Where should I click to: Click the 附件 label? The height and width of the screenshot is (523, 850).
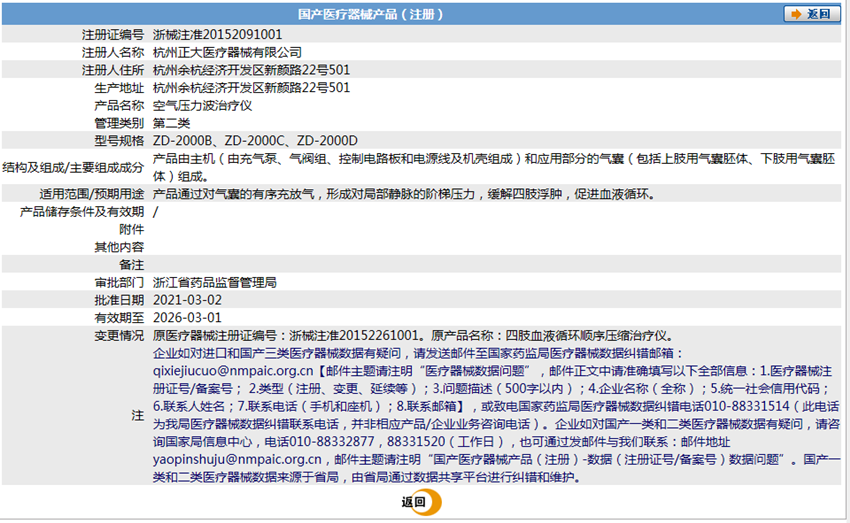pos(132,229)
